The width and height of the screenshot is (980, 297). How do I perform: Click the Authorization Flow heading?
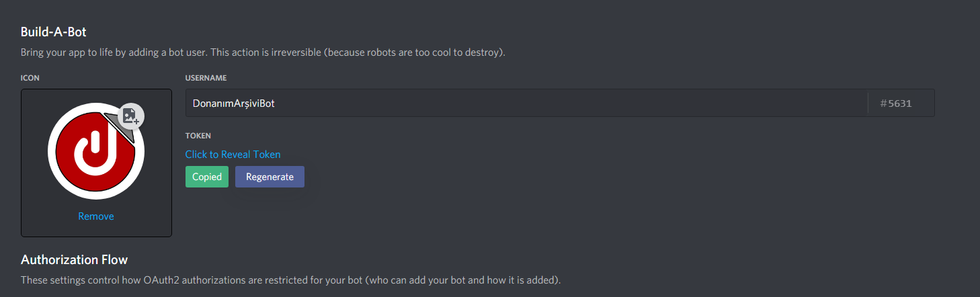74,259
